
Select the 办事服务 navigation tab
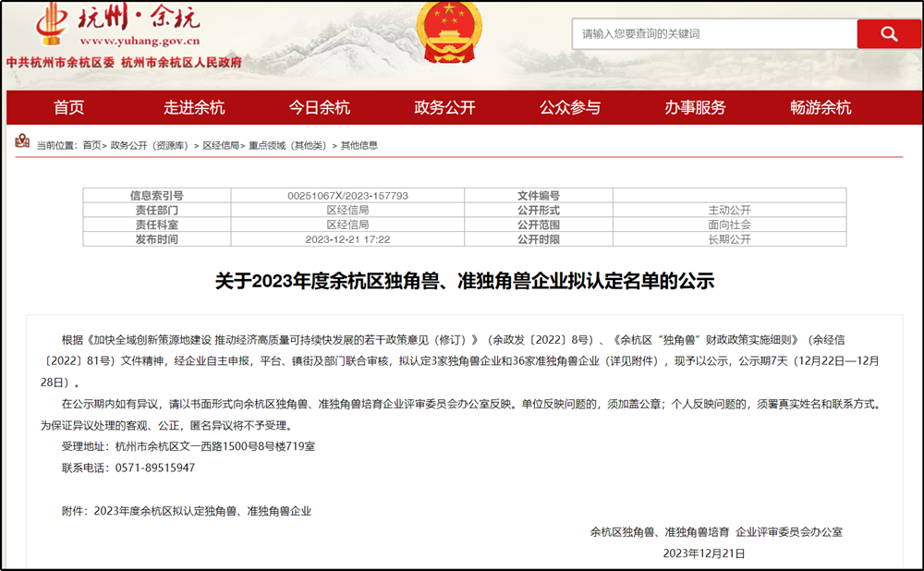695,107
